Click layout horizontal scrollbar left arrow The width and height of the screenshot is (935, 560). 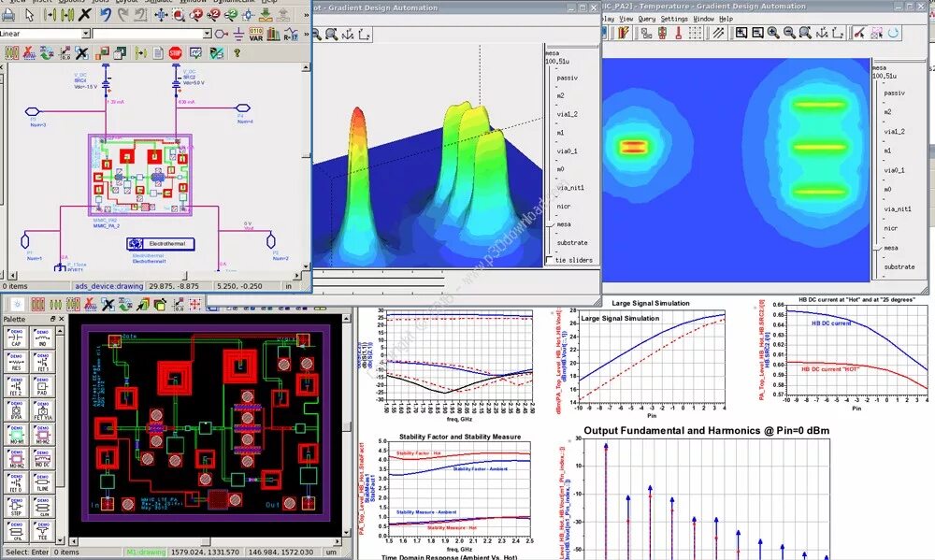pyautogui.click(x=74, y=541)
